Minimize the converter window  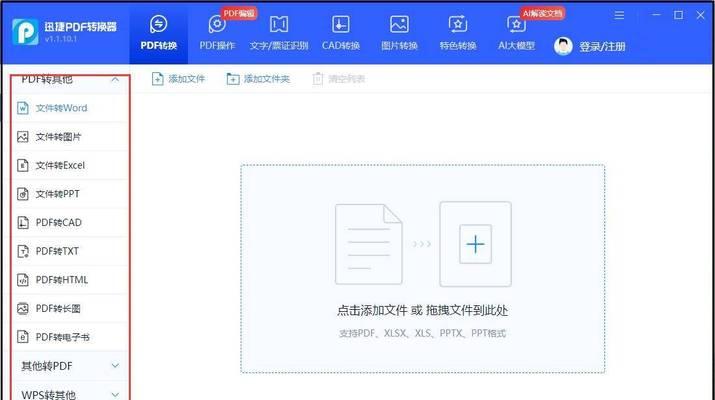[x=656, y=15]
